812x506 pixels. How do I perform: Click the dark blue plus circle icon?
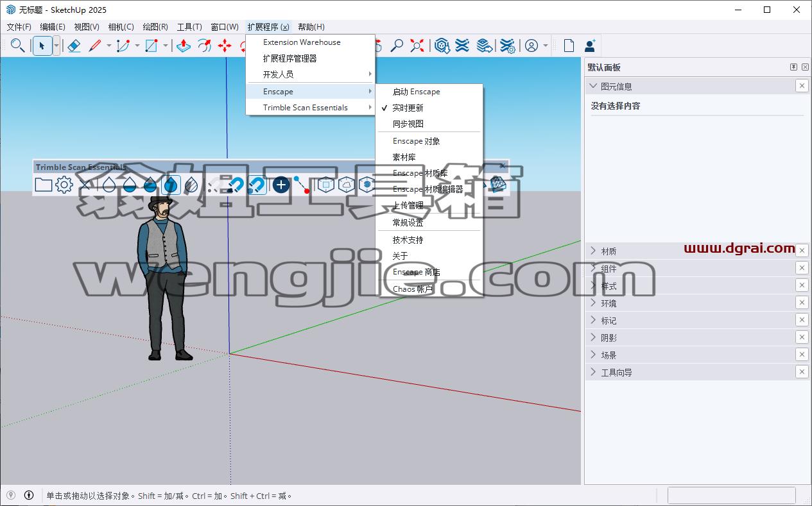[x=281, y=185]
